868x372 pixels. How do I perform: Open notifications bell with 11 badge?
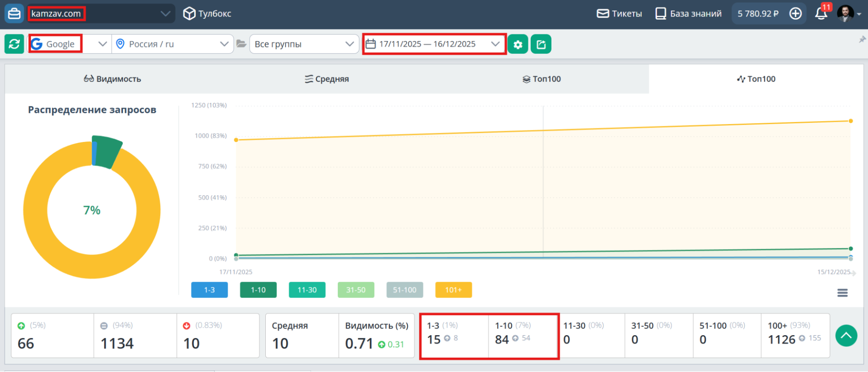(821, 13)
